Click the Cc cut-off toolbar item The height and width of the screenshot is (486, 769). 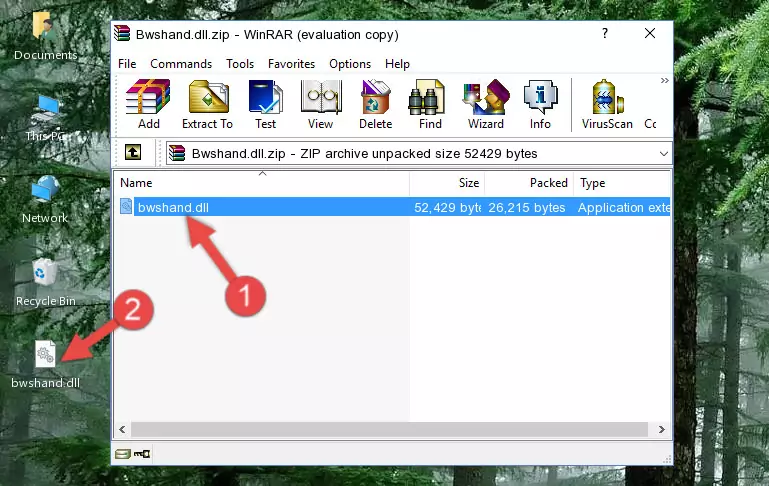click(650, 124)
